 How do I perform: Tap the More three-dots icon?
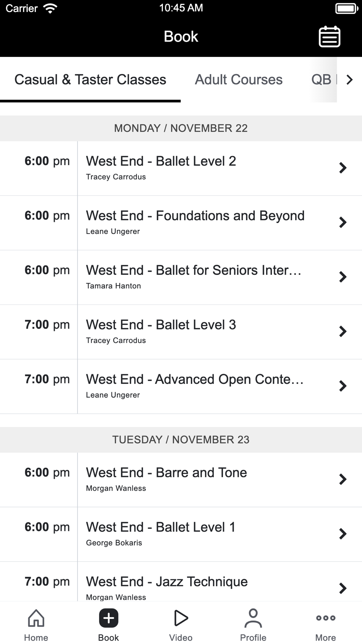tap(325, 618)
